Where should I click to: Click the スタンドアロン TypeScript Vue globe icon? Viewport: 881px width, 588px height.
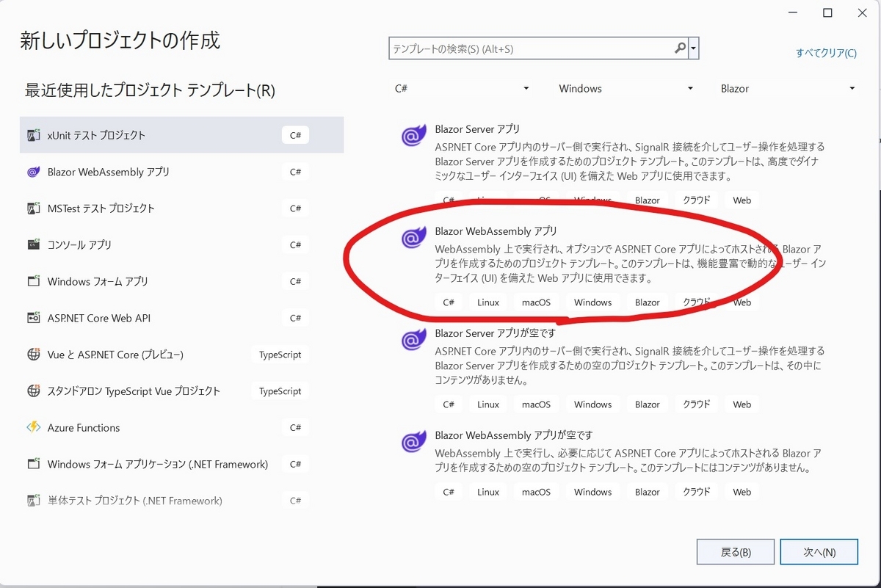click(33, 391)
